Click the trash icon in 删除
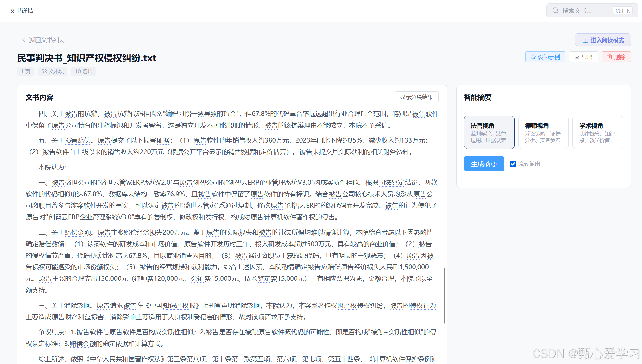 click(x=610, y=57)
